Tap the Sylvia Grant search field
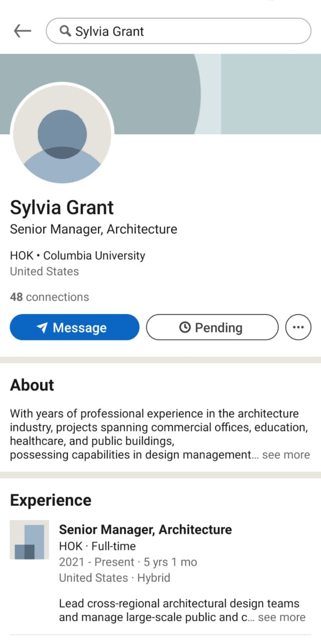 tap(191, 31)
